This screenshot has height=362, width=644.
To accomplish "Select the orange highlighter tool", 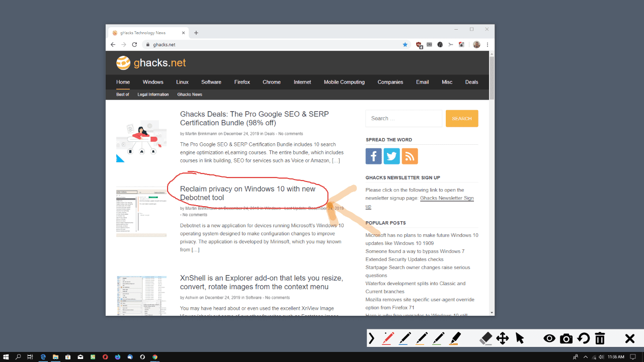I will (x=455, y=338).
